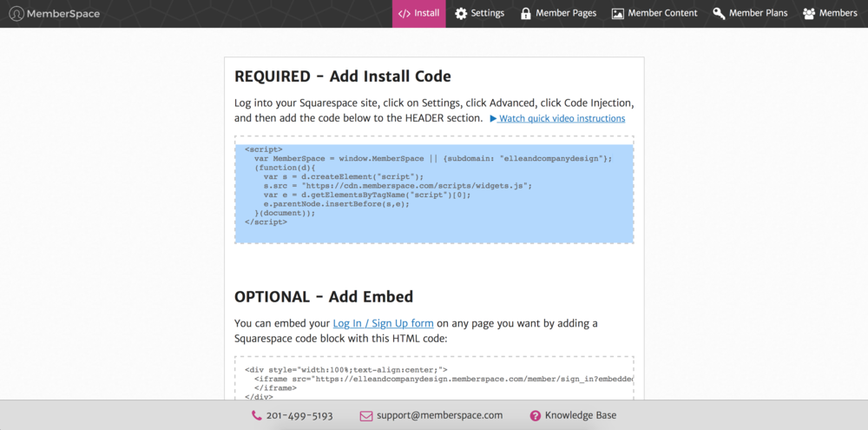Click the Members people icon
Viewport: 868px width, 430px height.
[809, 13]
